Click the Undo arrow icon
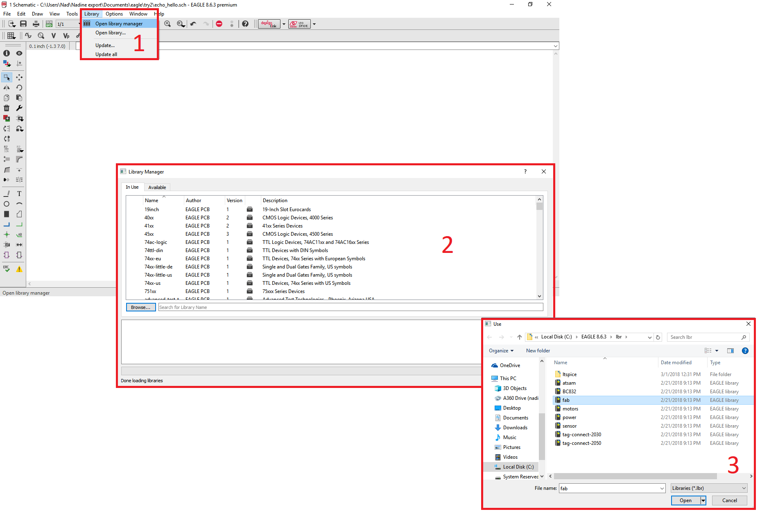Viewport: 778px width, 532px height. [193, 24]
